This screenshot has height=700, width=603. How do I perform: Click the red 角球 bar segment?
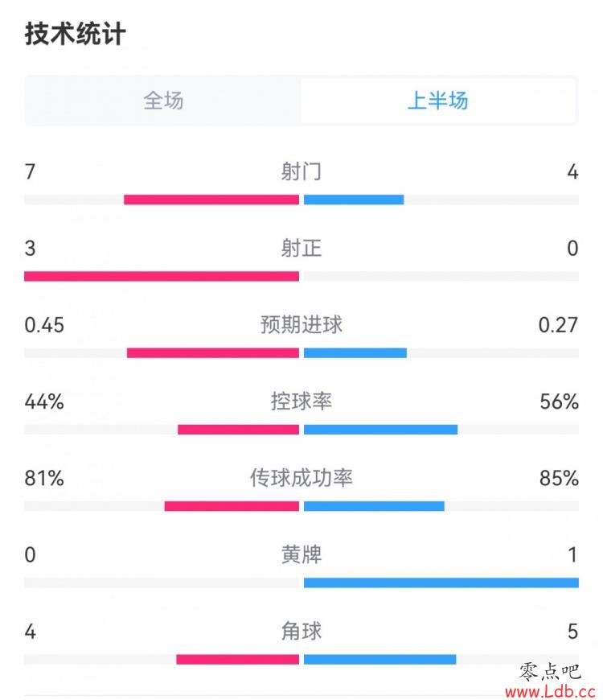[x=238, y=660]
